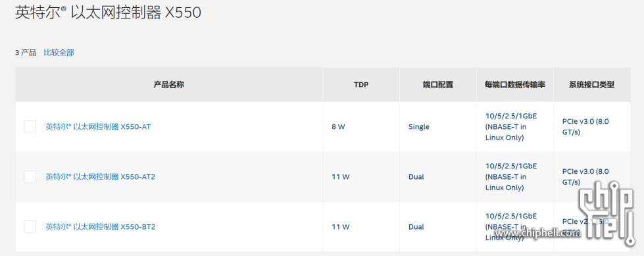
Task: Click X550-AT's PCIe v3.0 interface cell
Action: (585, 126)
